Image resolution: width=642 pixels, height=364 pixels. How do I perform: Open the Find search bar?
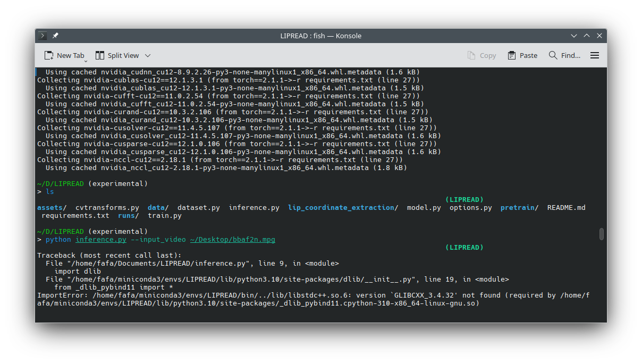(564, 55)
